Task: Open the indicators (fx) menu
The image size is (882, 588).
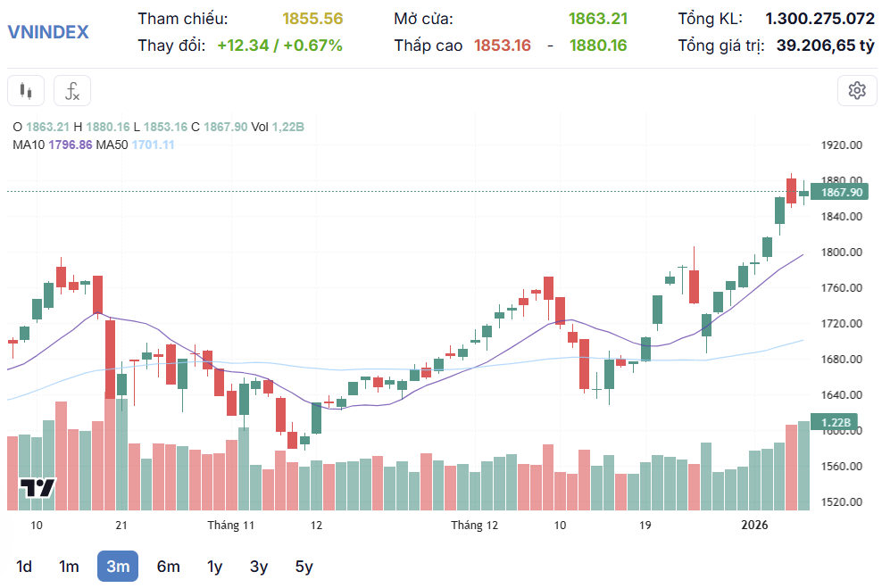Action: tap(72, 90)
